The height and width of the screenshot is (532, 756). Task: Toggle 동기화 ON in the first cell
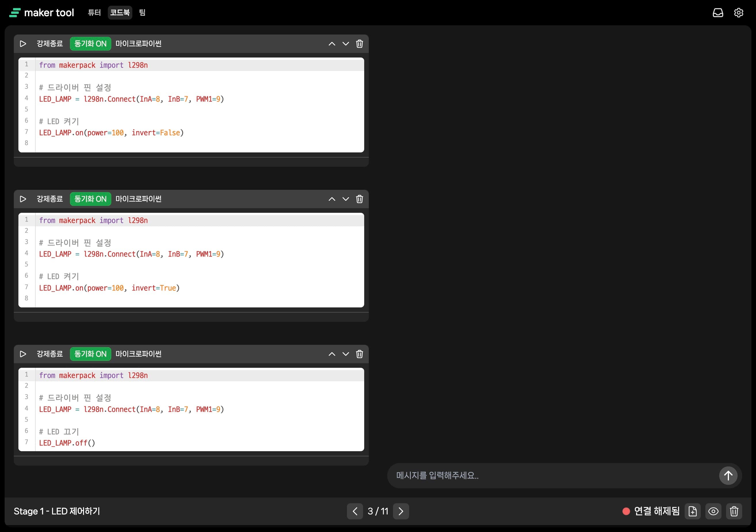coord(90,44)
